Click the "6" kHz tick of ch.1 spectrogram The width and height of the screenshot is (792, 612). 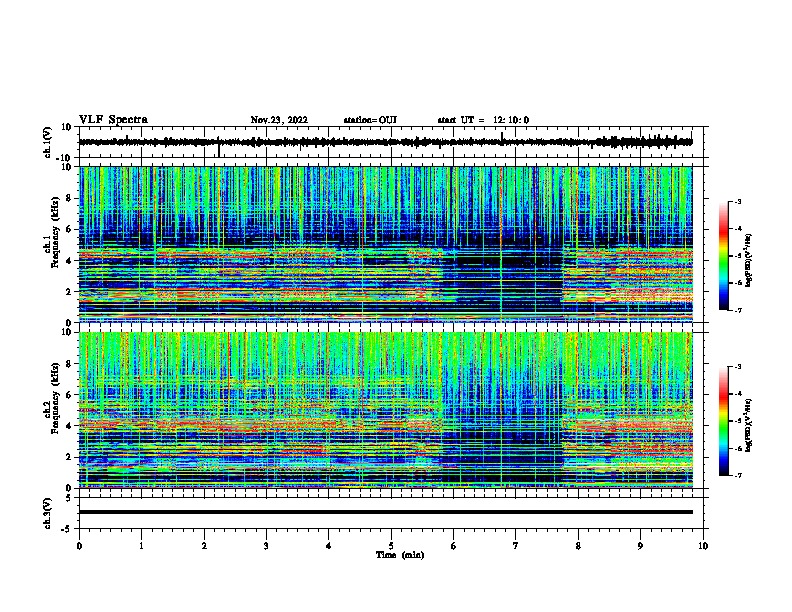point(69,229)
